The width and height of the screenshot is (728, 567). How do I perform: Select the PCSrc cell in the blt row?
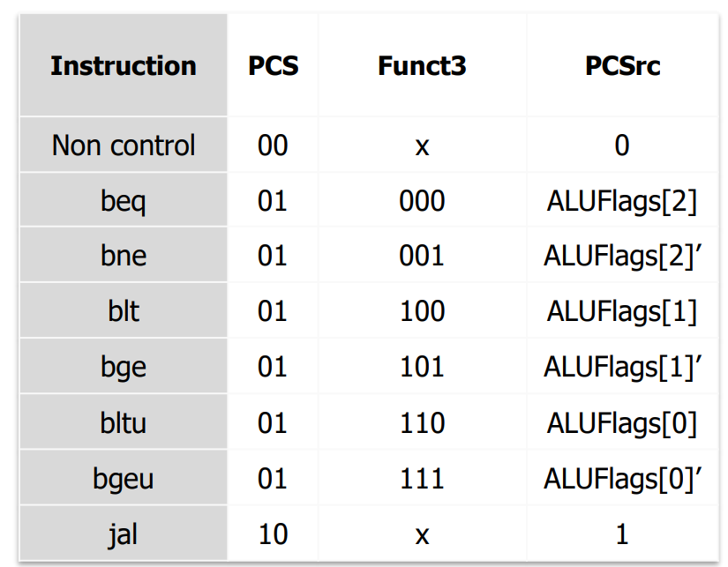tap(622, 311)
